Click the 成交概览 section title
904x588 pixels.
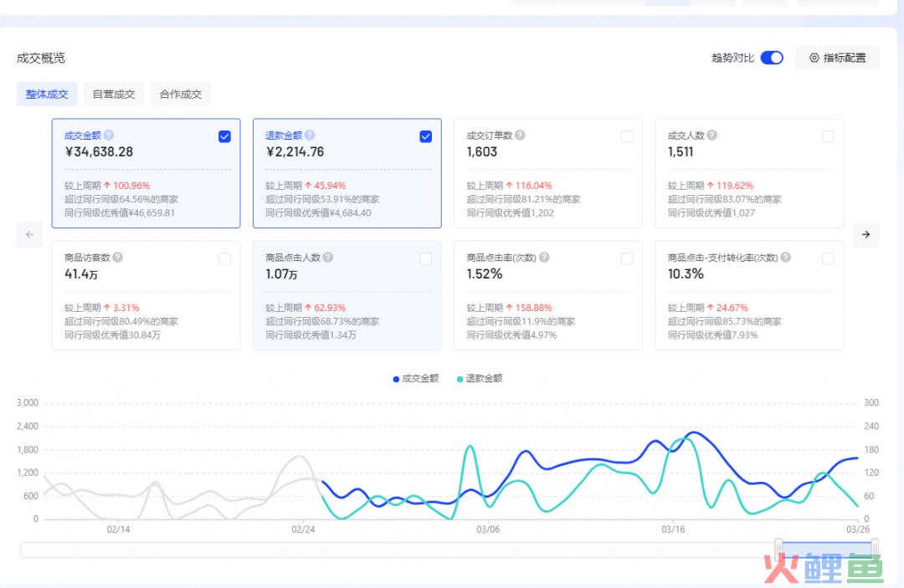pos(41,58)
